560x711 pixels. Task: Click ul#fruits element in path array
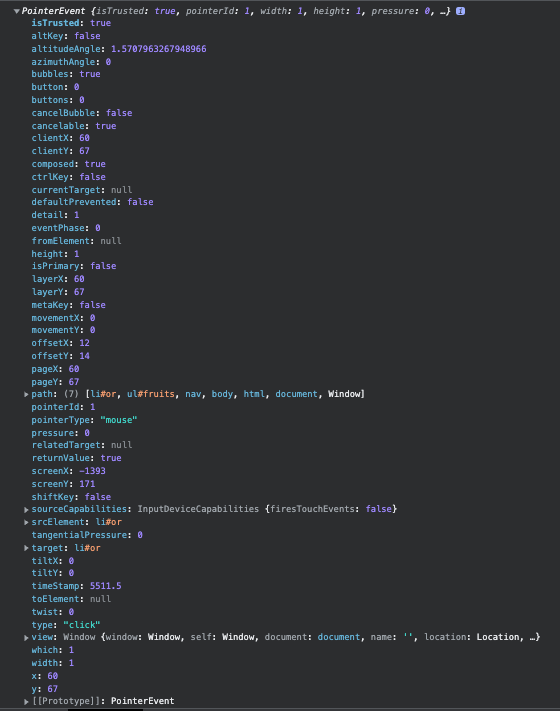151,394
